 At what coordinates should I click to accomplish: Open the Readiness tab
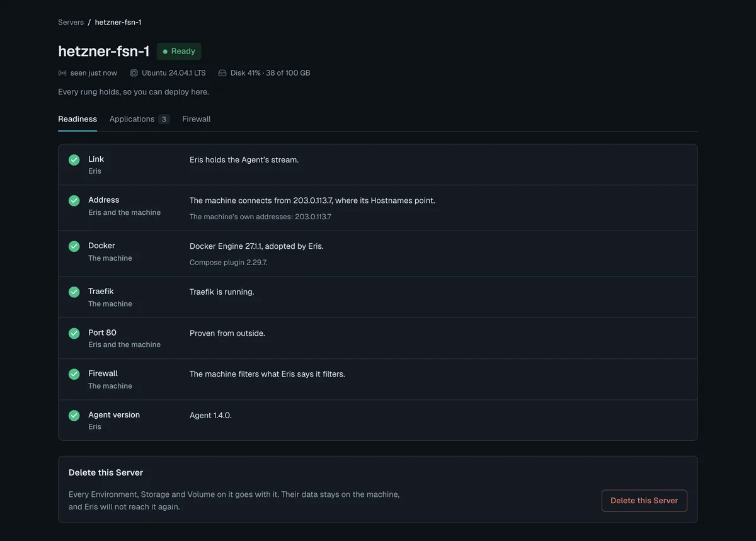click(77, 119)
